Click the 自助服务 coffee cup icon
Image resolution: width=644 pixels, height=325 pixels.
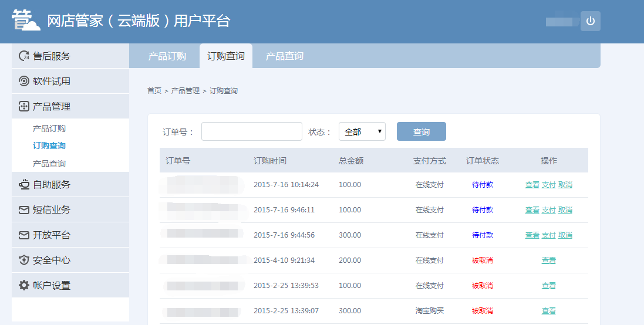click(x=24, y=185)
